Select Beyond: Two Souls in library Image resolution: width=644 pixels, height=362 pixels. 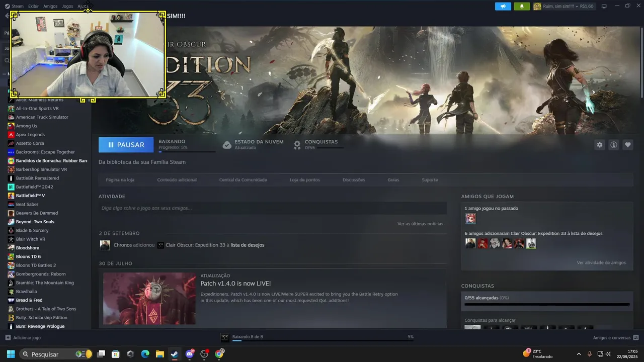(35, 222)
